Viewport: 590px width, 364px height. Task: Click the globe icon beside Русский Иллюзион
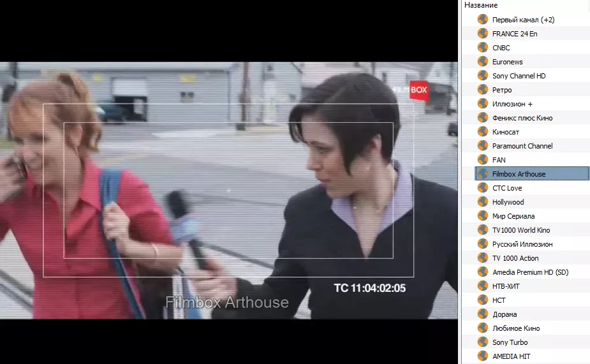tap(483, 244)
